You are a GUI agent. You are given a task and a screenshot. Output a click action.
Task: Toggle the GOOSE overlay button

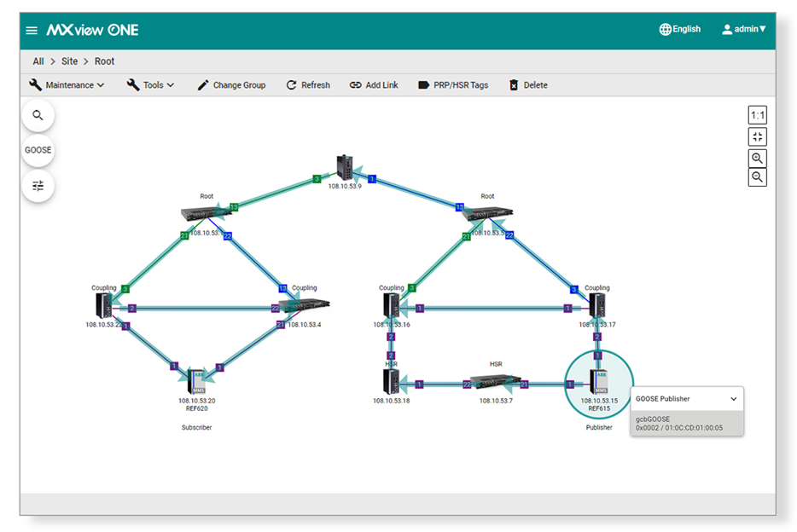[x=38, y=150]
